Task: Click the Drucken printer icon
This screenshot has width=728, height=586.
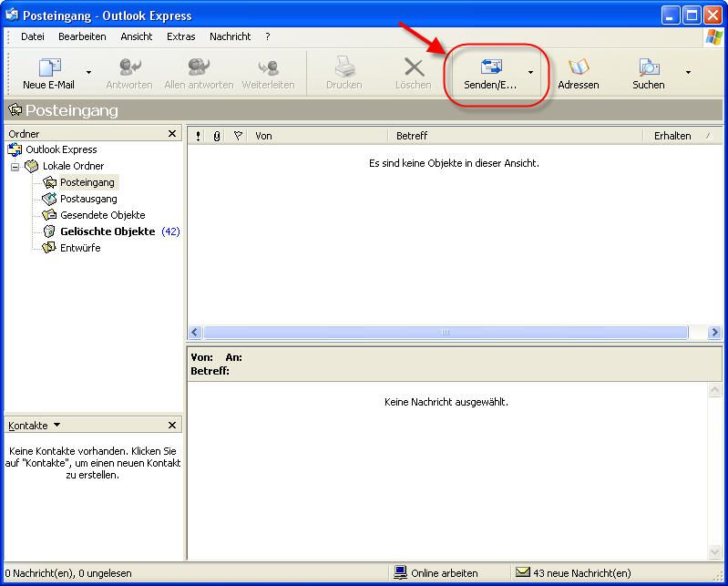Action: (344, 67)
